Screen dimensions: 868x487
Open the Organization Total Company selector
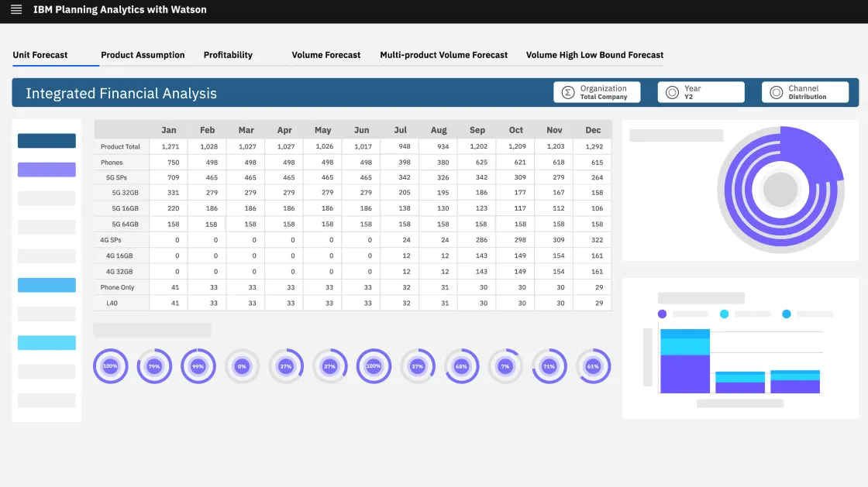597,92
